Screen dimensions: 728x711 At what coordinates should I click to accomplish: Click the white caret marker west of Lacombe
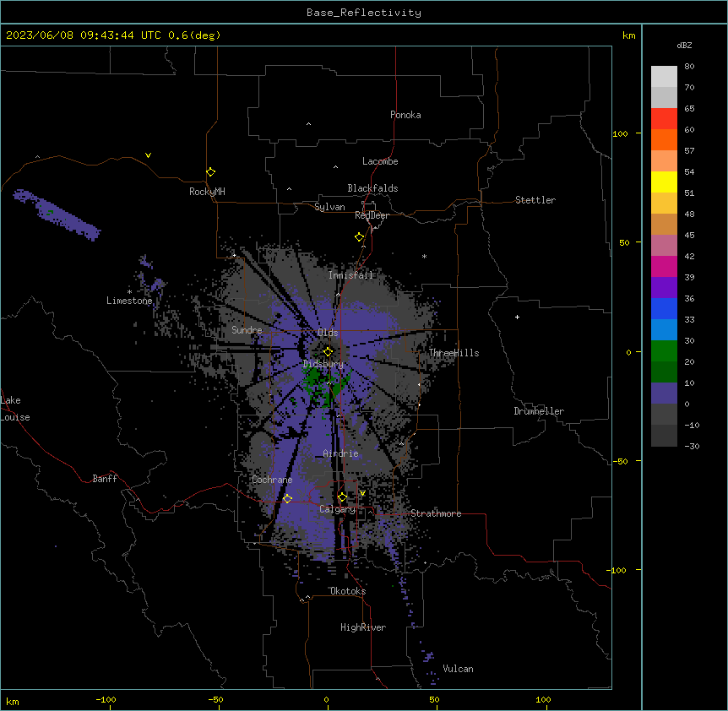(x=335, y=166)
